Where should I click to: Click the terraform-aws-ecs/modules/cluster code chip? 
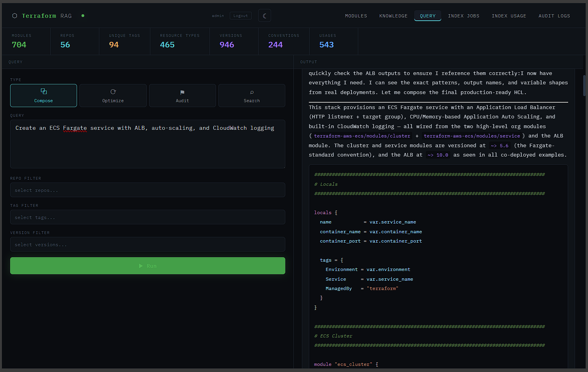[362, 136]
